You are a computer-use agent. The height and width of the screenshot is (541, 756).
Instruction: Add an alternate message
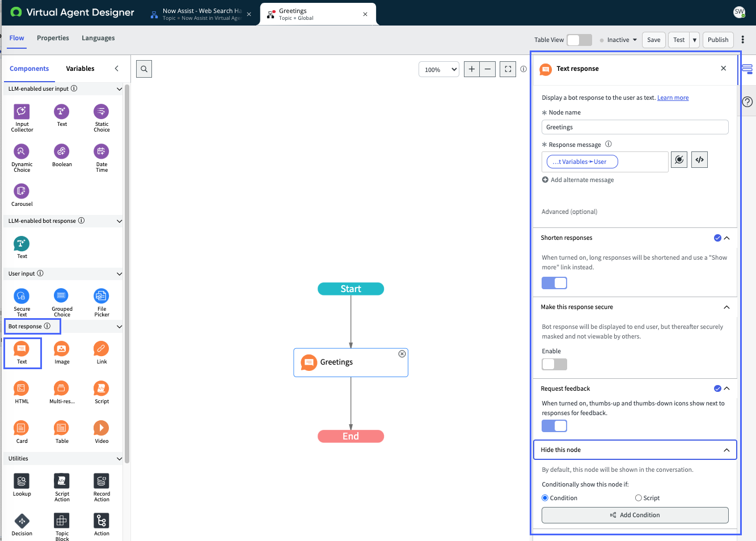(578, 180)
